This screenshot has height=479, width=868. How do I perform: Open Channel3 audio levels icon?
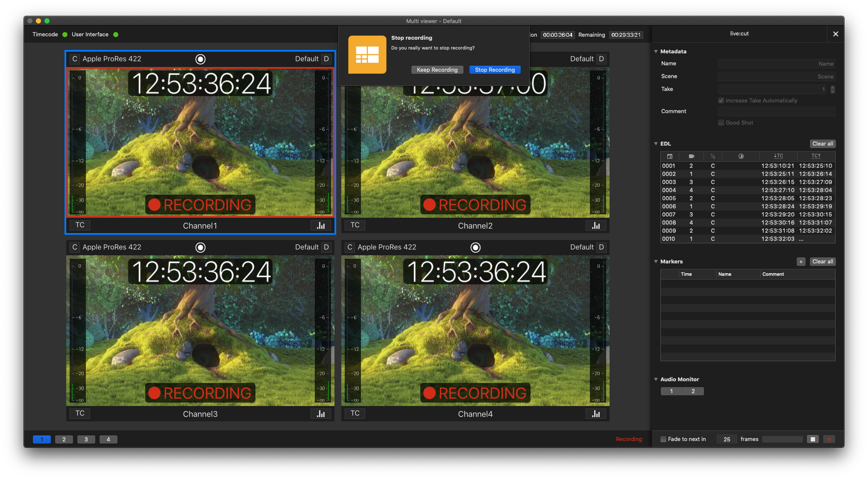pos(321,414)
